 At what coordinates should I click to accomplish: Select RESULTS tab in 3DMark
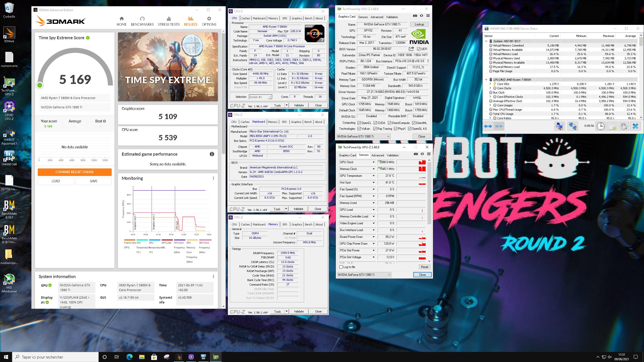pos(190,21)
